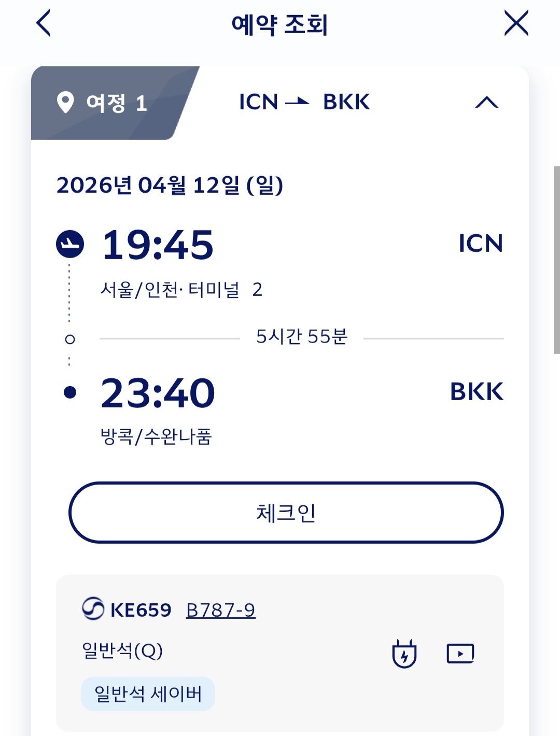Tap the 5시간 55분 flight duration label
The height and width of the screenshot is (736, 560).
pos(302,337)
